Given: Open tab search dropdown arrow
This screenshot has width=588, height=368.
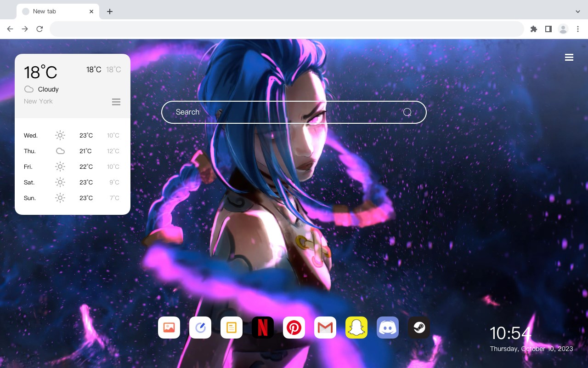Looking at the screenshot, I should (578, 11).
